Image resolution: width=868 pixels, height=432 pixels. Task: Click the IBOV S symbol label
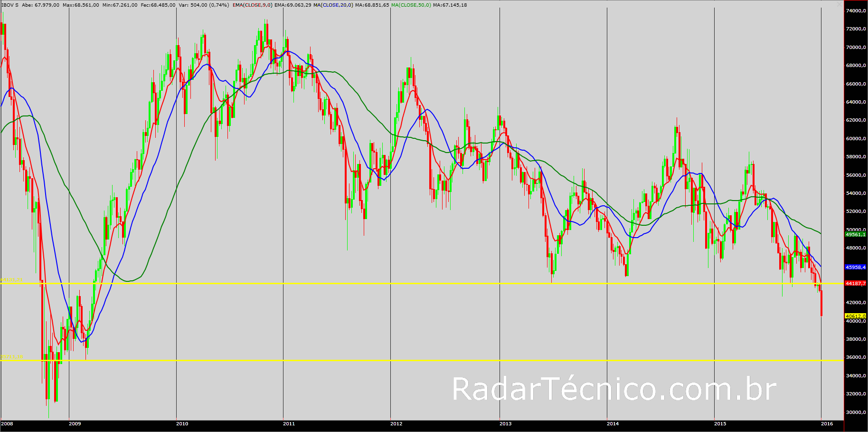tap(10, 5)
